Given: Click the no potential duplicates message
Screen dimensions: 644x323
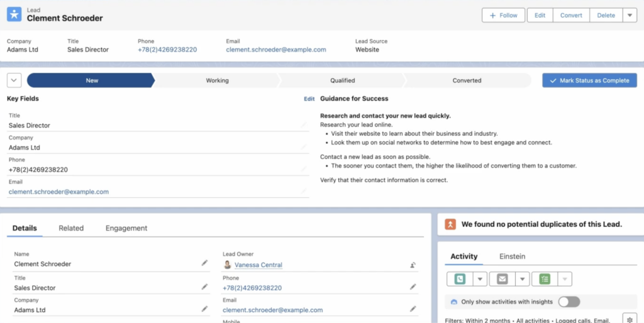Looking at the screenshot, I should pyautogui.click(x=541, y=224).
